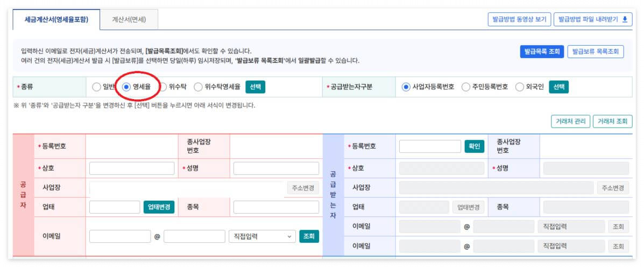Click 확인 button beside recipient 등록번호
Screen dimensions: 644x267
475,146
